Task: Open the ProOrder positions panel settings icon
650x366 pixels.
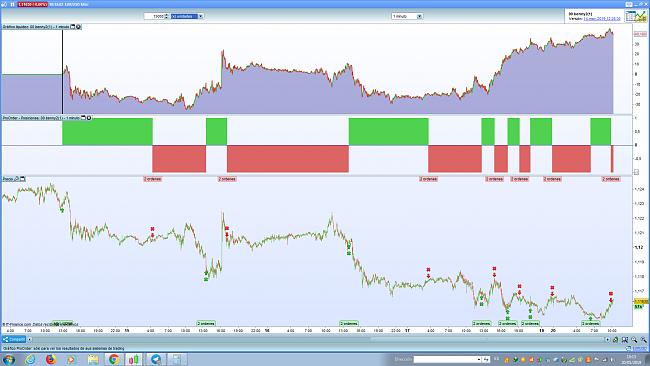Action: tap(89, 118)
